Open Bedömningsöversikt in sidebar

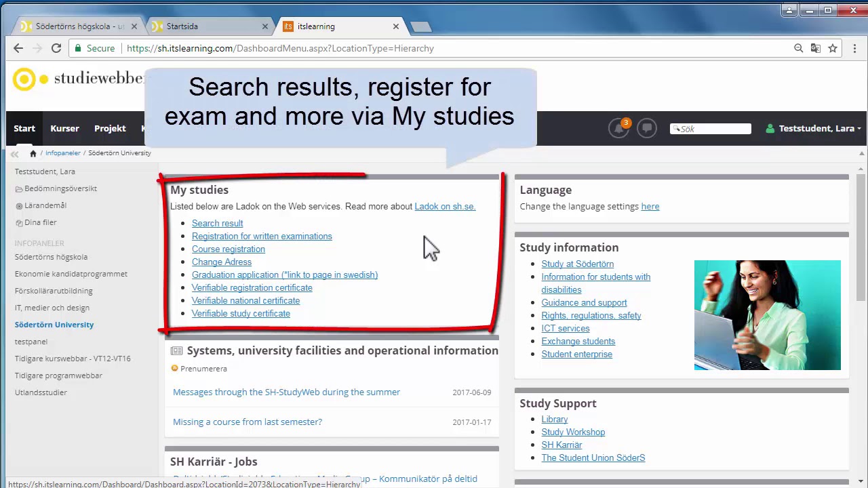click(x=60, y=188)
